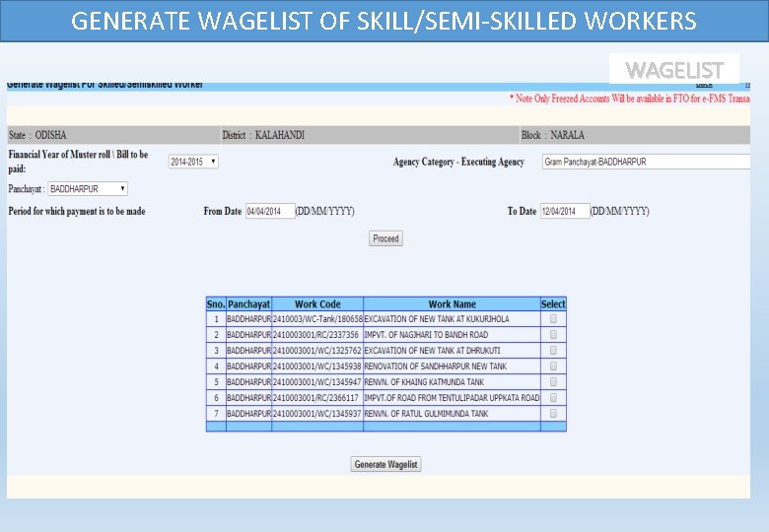
Task: Click the Work Code column header
Action: pyautogui.click(x=317, y=303)
